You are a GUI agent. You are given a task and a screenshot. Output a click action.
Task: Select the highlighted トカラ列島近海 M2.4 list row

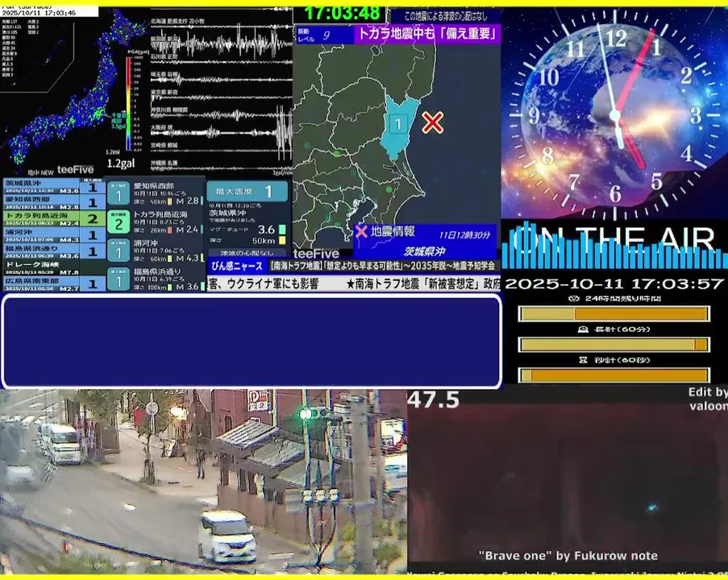click(55, 218)
